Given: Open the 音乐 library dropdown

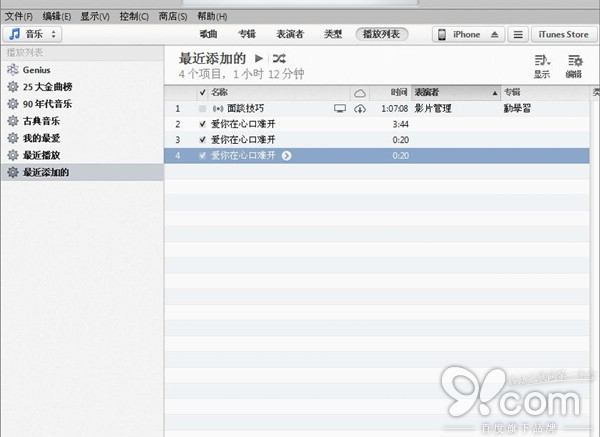Looking at the screenshot, I should (33, 34).
